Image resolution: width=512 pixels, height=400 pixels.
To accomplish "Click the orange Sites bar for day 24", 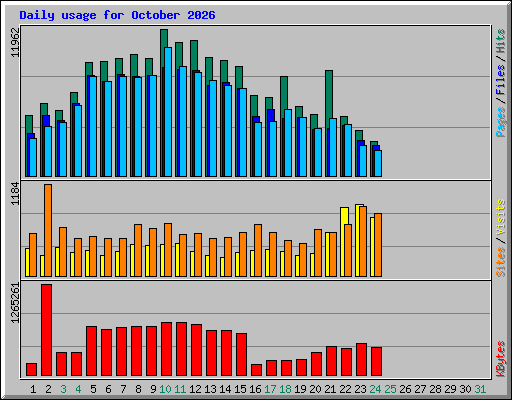I will pyautogui.click(x=378, y=245).
